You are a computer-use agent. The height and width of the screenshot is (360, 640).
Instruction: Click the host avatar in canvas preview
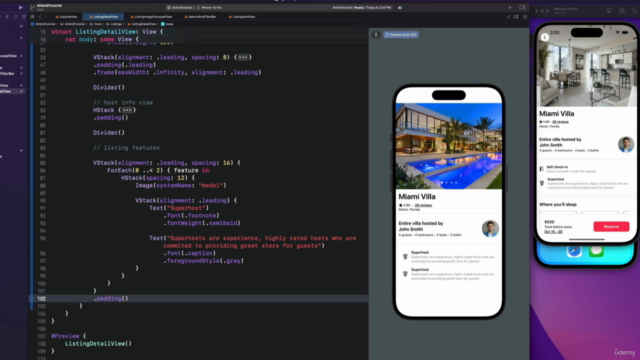[490, 229]
